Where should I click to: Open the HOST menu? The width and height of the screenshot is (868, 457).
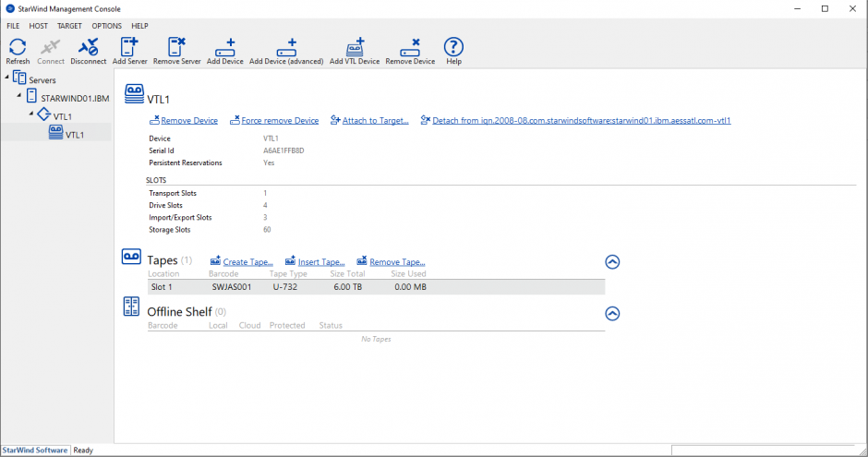(x=38, y=26)
